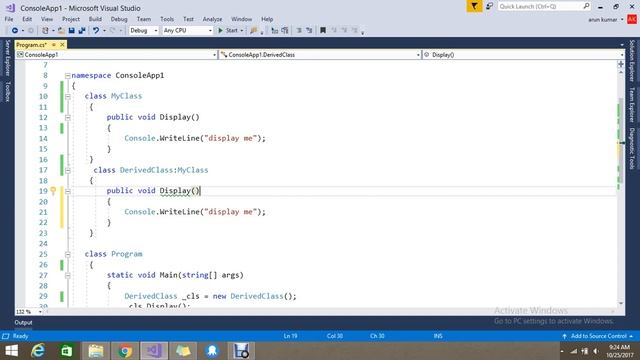Open the Solution Explorer side tab

[632, 60]
